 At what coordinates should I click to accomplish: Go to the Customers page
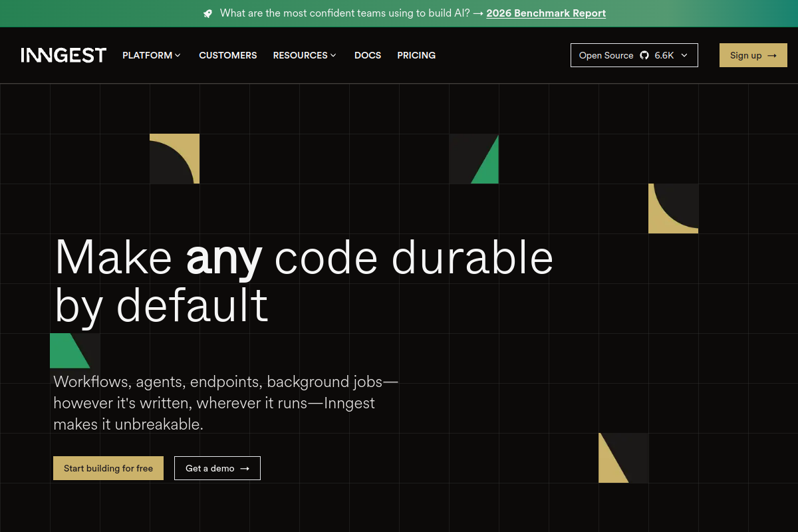[228, 55]
